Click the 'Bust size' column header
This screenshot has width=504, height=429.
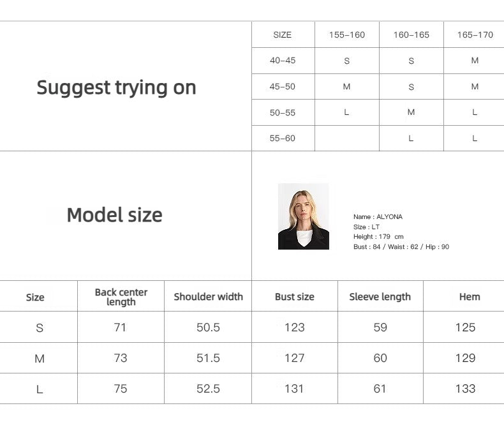tap(294, 297)
